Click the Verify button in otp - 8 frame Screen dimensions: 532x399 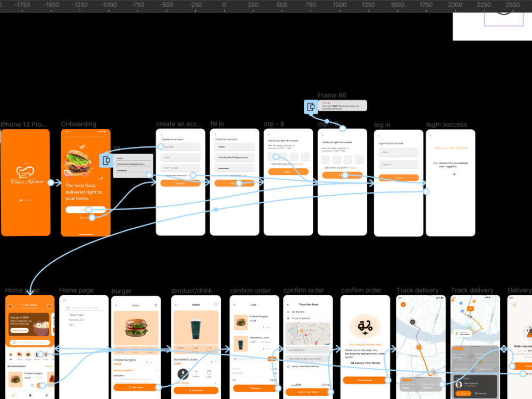288,172
